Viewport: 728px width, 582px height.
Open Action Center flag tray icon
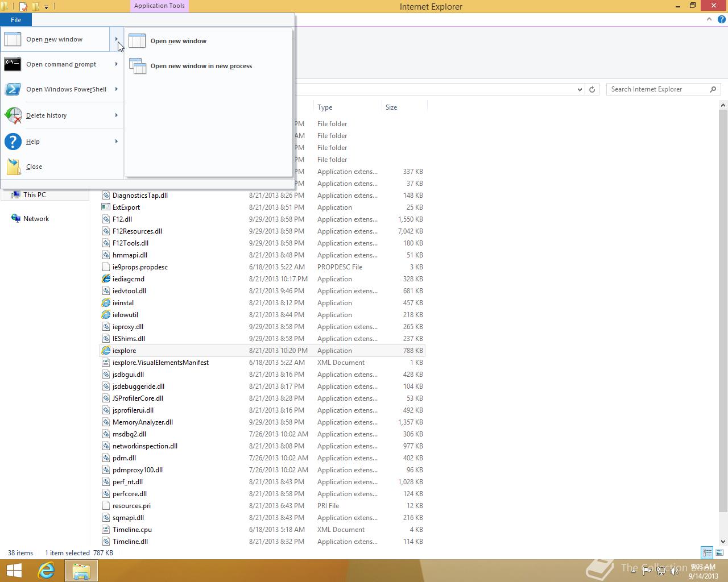647,571
